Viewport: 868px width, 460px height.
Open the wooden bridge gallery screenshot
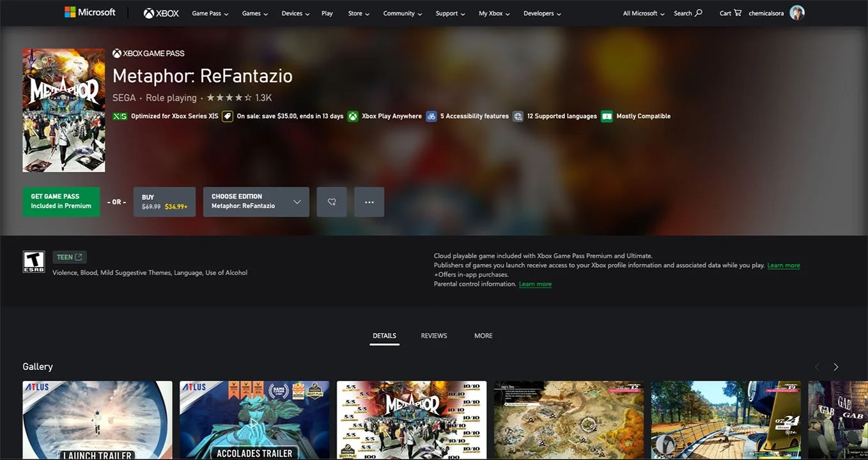[725, 420]
